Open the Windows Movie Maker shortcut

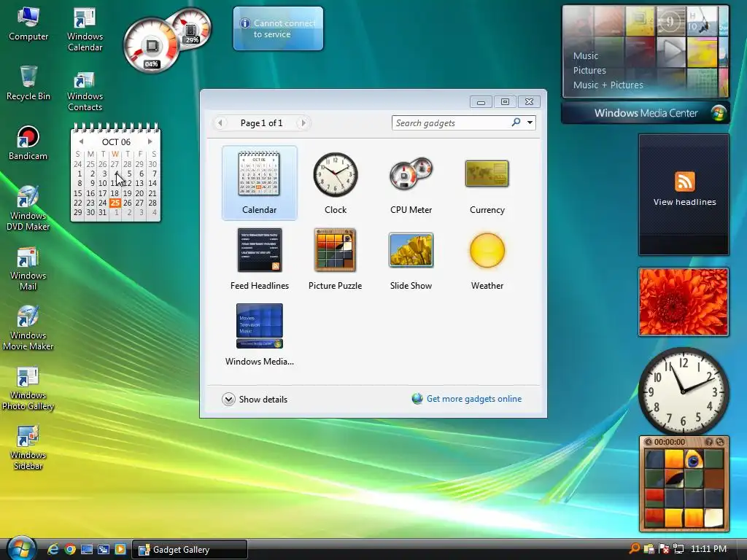point(28,328)
